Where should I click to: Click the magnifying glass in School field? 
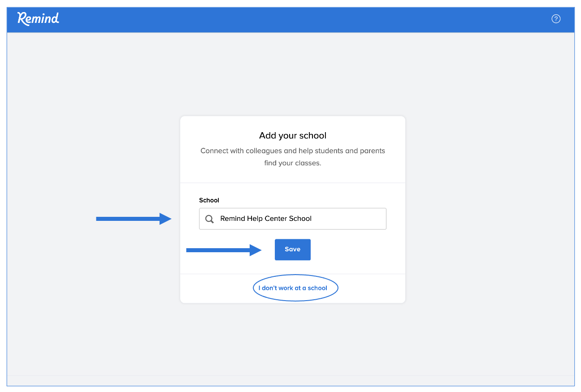point(209,219)
